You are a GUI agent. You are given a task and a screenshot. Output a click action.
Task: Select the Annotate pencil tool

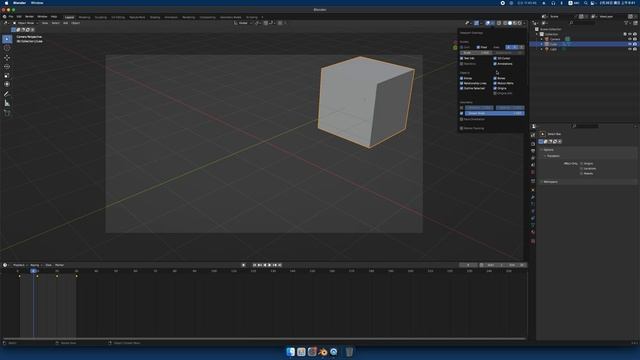pos(7,94)
